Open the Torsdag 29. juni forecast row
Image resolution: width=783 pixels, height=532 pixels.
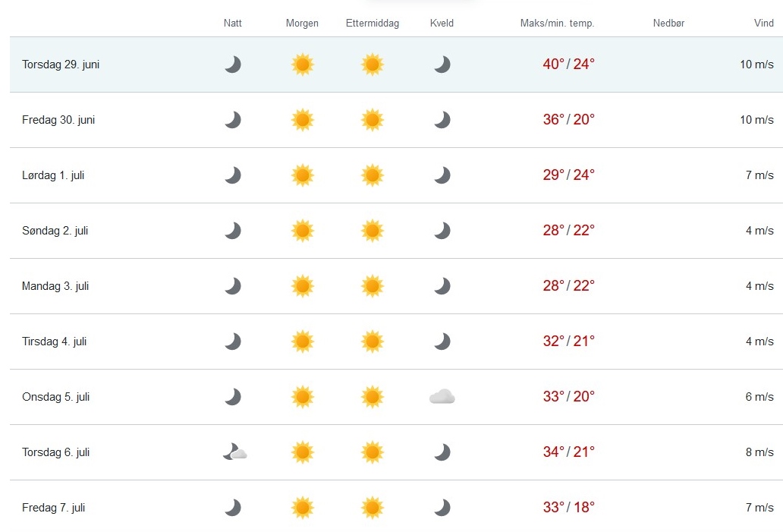tap(397, 65)
